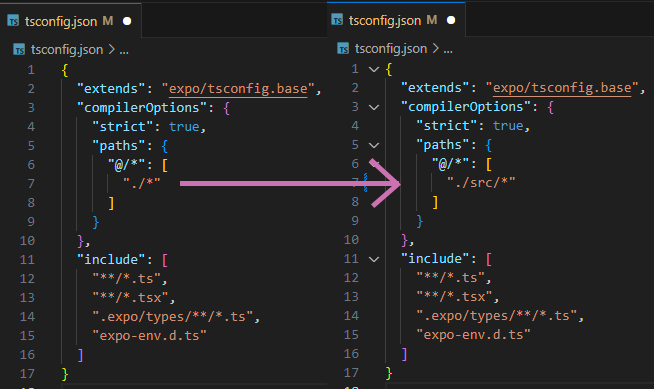Click M git status badge on left tab
654x389 pixels.
[108, 21]
